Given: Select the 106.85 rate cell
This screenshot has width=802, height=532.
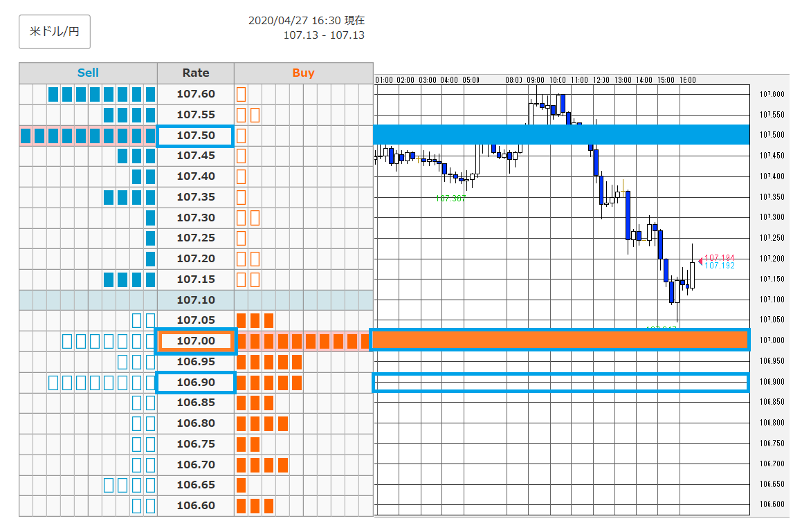Looking at the screenshot, I should point(196,403).
